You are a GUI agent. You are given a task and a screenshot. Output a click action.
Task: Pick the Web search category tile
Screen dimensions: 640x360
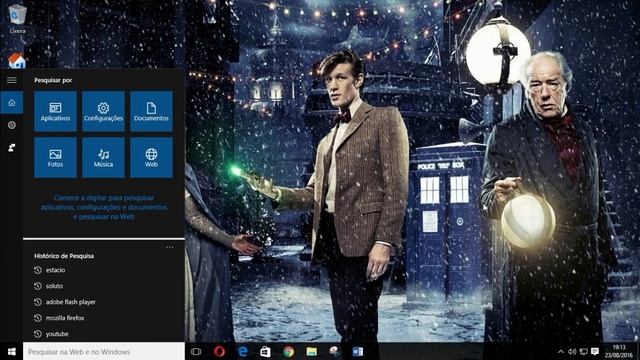(x=151, y=158)
